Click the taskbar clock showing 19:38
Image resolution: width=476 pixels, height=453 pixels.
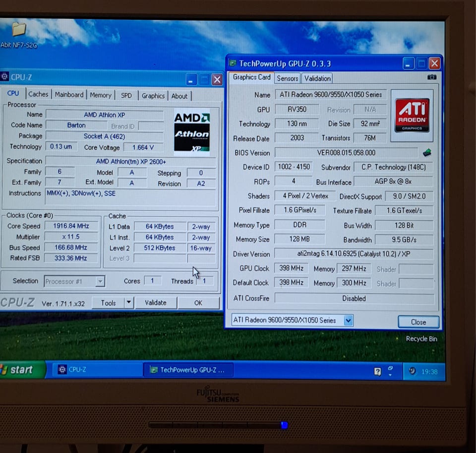click(429, 372)
